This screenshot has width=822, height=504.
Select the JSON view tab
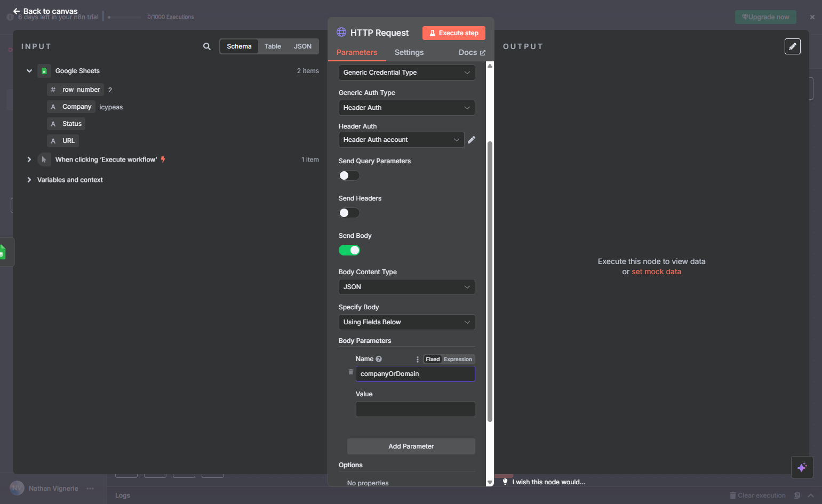coord(302,46)
